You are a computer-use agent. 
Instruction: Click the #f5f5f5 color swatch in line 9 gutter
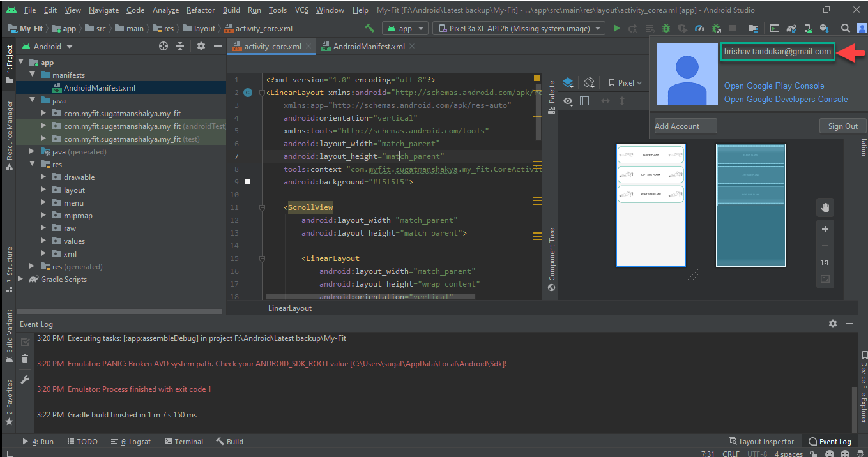point(248,182)
